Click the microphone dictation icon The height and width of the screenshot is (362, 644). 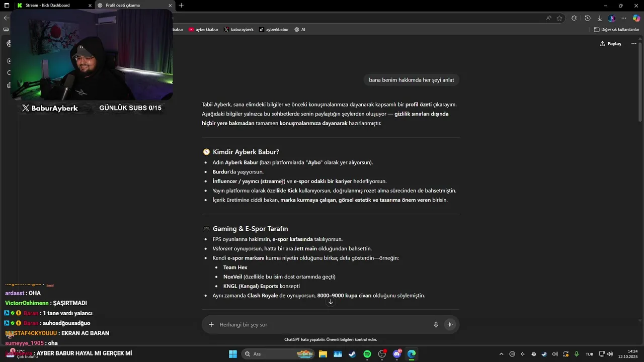(436, 325)
